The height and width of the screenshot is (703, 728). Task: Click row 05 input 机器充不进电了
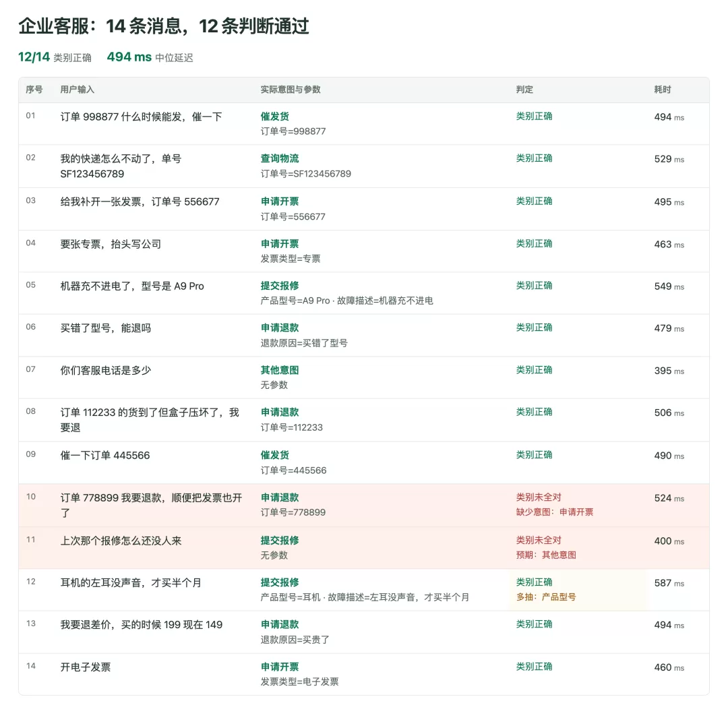(132, 286)
